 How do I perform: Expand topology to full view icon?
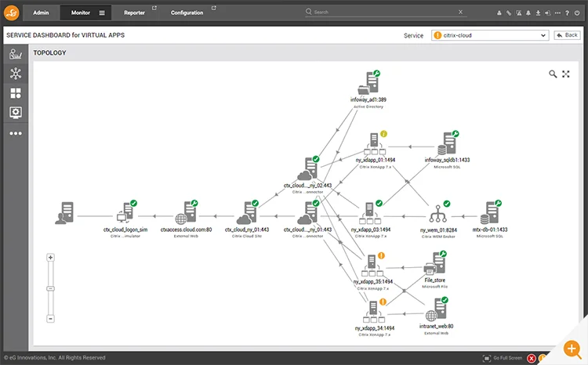(x=565, y=74)
